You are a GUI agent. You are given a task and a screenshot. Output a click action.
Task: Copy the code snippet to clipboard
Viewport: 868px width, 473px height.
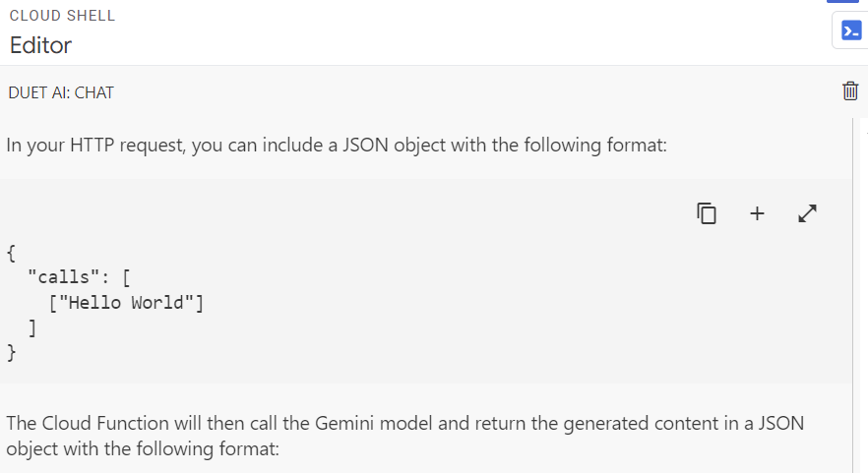pyautogui.click(x=707, y=213)
